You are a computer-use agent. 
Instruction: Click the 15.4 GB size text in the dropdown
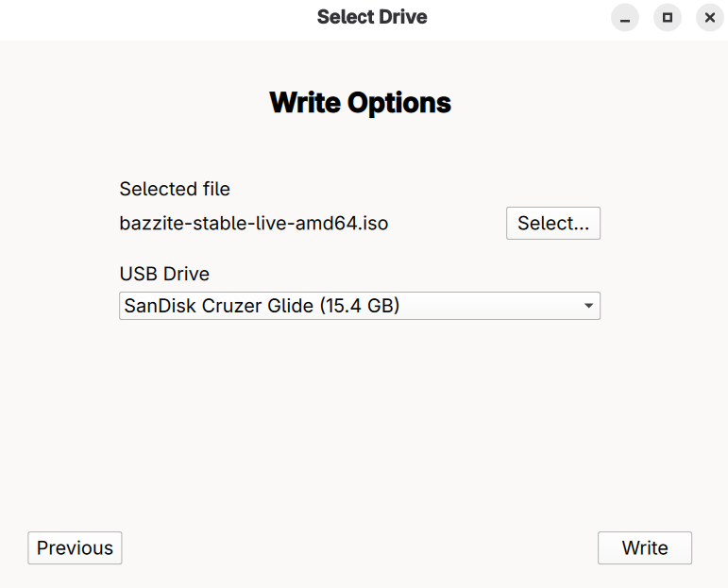coord(359,306)
